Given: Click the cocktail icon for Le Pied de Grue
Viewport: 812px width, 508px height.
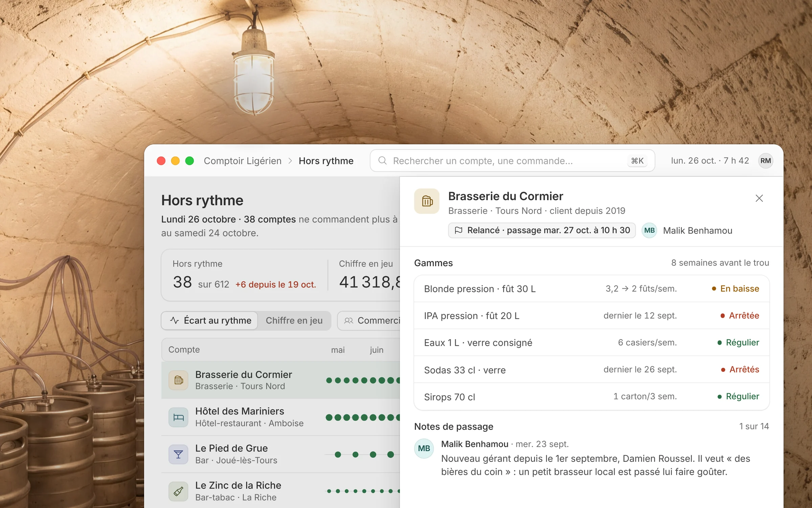Looking at the screenshot, I should tap(179, 454).
